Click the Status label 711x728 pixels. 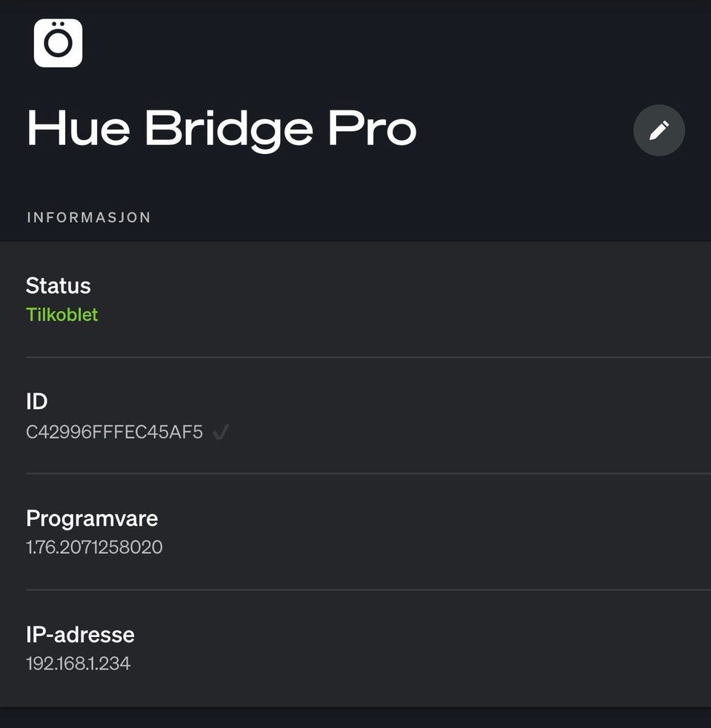[x=58, y=286]
